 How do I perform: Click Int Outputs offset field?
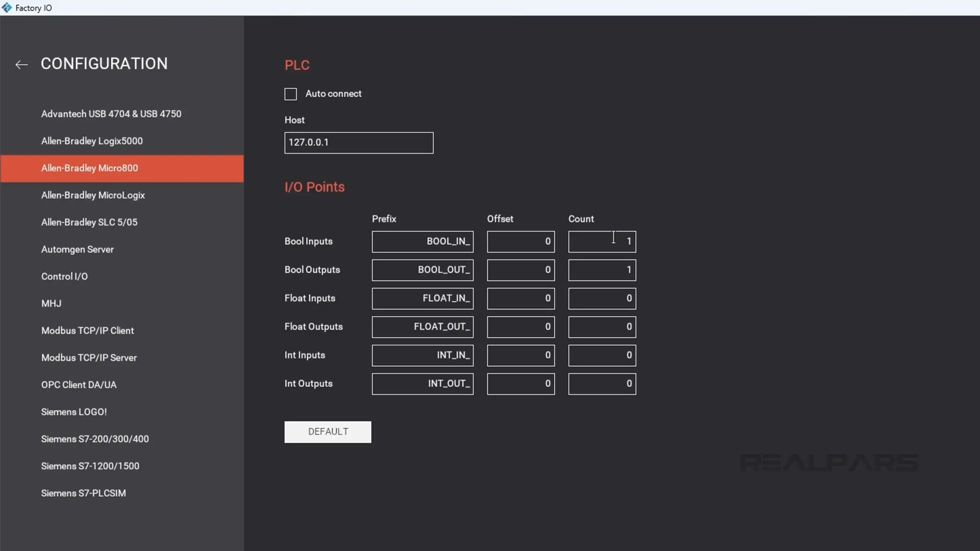[x=521, y=384]
